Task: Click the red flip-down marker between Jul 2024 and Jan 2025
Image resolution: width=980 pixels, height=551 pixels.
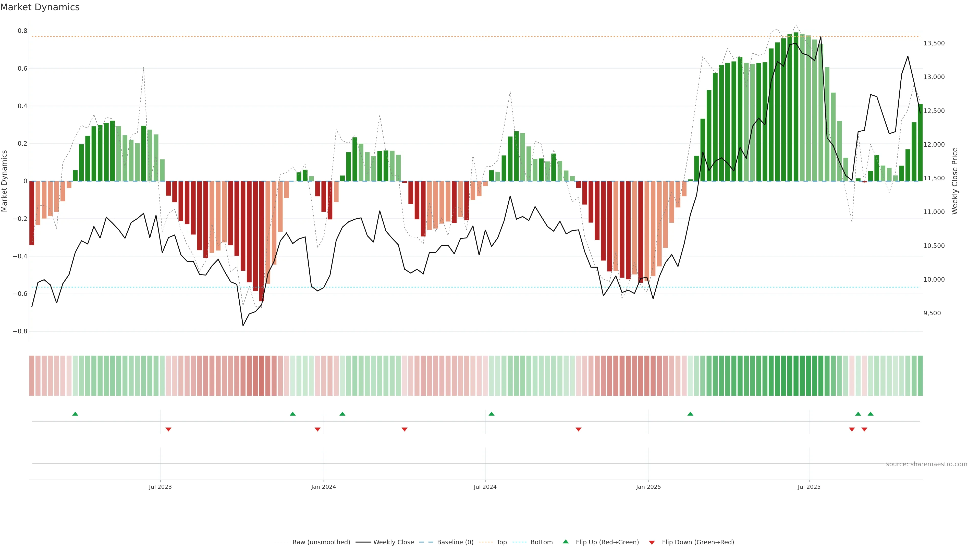Action: coord(579,429)
